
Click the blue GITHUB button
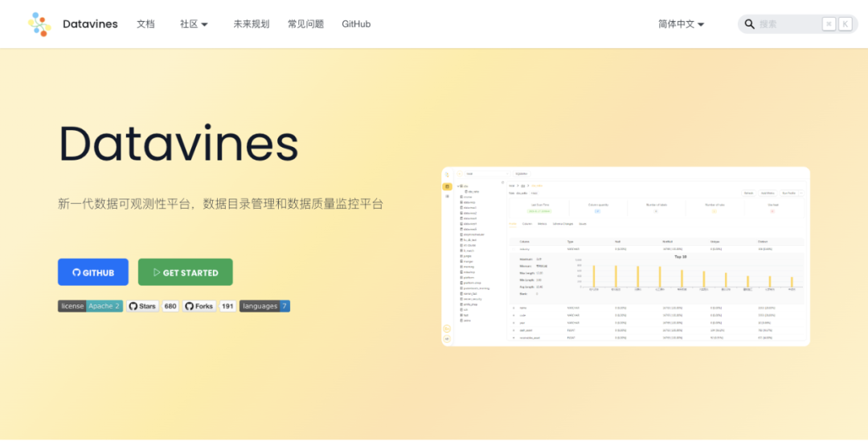click(x=93, y=272)
